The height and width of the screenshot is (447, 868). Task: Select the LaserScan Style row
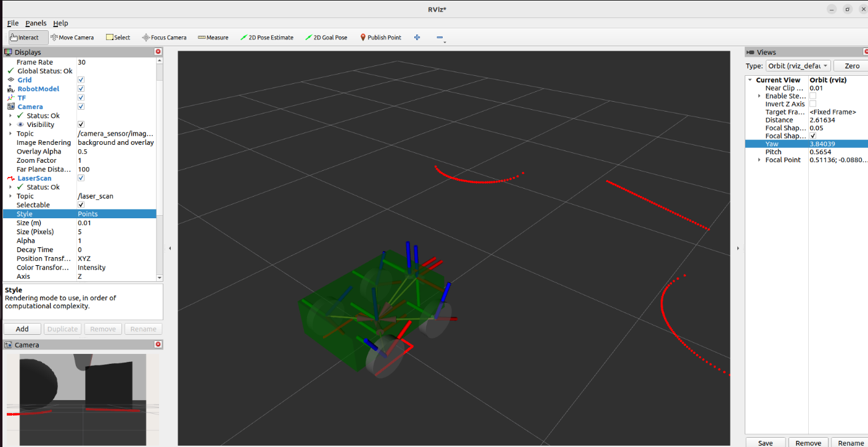(80, 214)
